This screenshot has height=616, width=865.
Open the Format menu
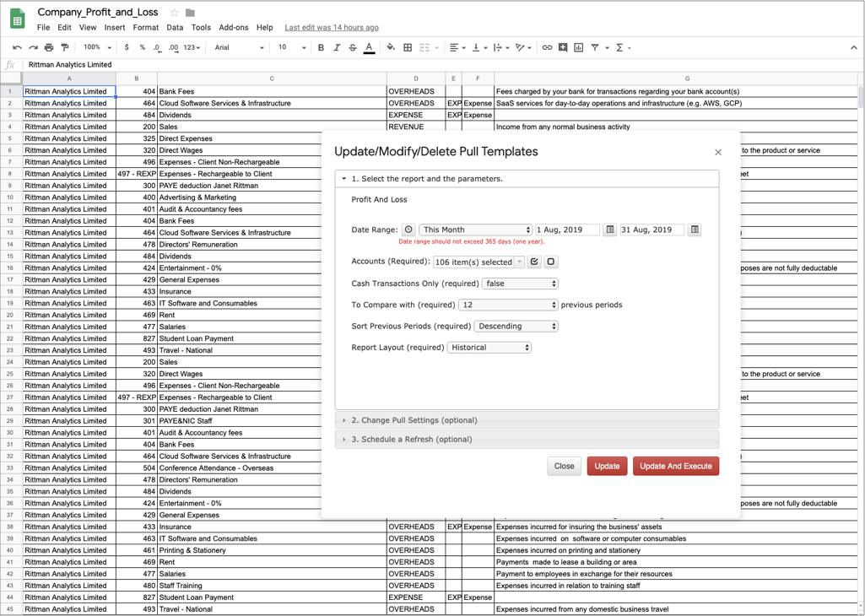146,28
